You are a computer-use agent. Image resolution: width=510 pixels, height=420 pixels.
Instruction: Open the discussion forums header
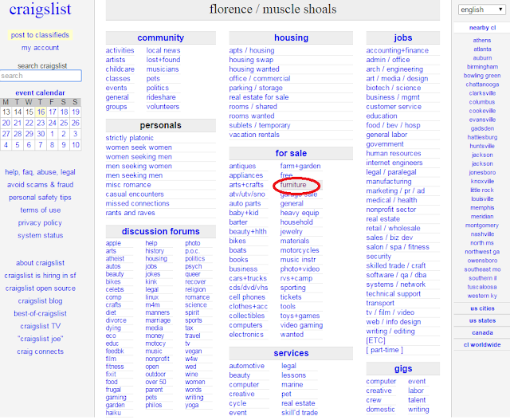point(161,231)
